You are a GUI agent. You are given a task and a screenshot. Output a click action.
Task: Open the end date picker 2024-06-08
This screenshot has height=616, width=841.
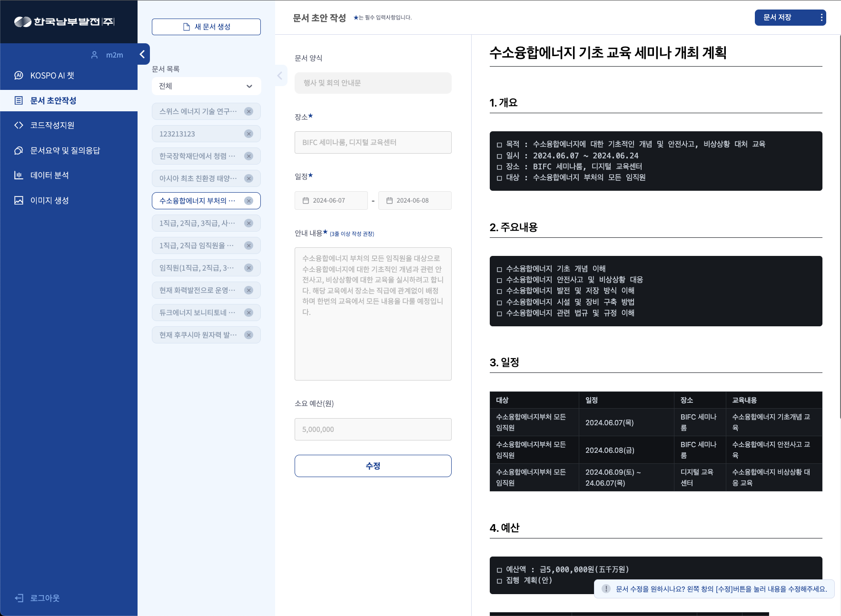pos(415,200)
